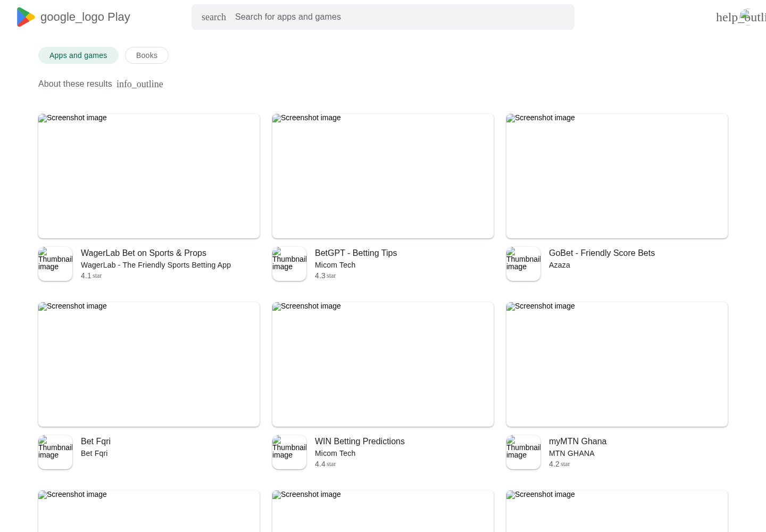Open the myMTN Ghana app title
The width and height of the screenshot is (766, 532).
click(578, 442)
